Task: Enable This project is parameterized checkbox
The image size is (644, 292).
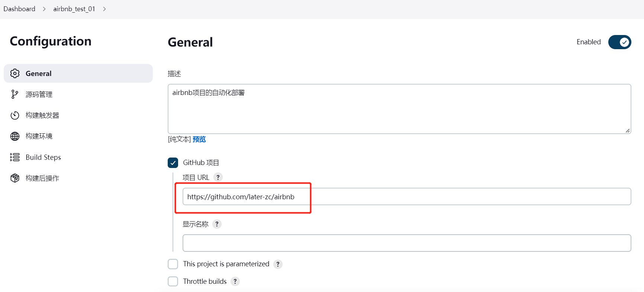Action: (x=173, y=264)
